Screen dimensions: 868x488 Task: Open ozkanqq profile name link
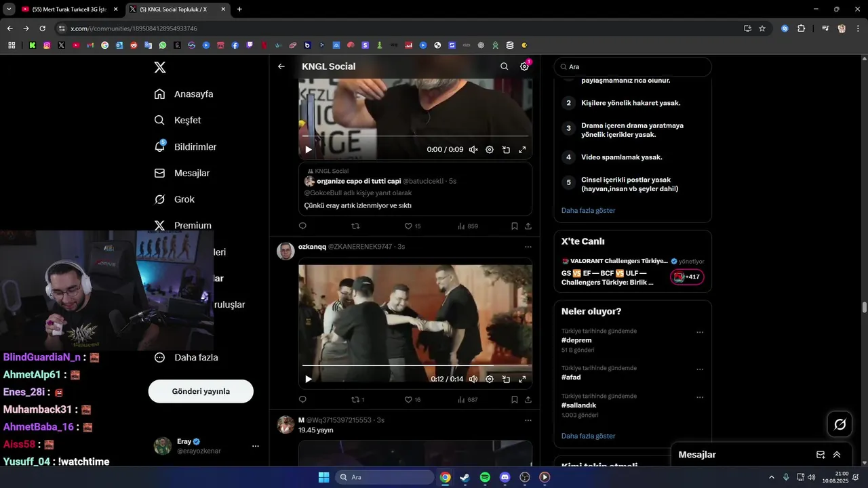click(312, 247)
